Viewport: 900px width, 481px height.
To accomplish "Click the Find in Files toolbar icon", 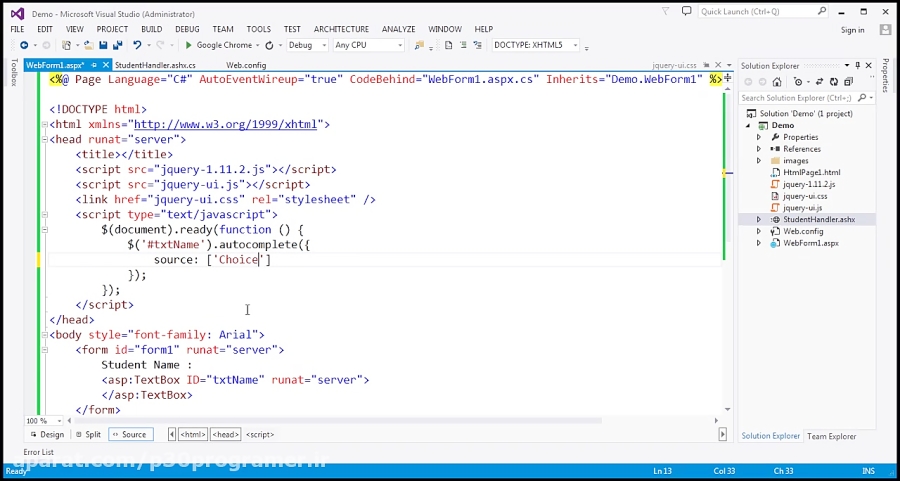I will coord(419,45).
